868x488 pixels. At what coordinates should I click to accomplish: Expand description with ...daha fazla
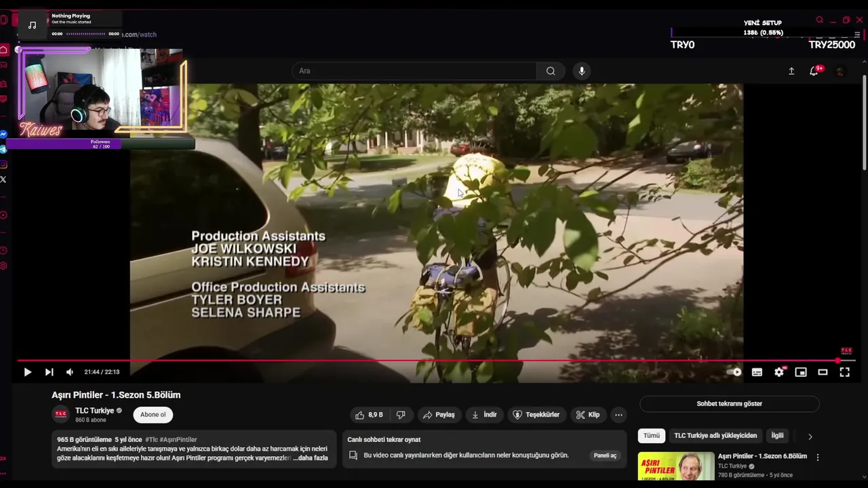(x=311, y=458)
